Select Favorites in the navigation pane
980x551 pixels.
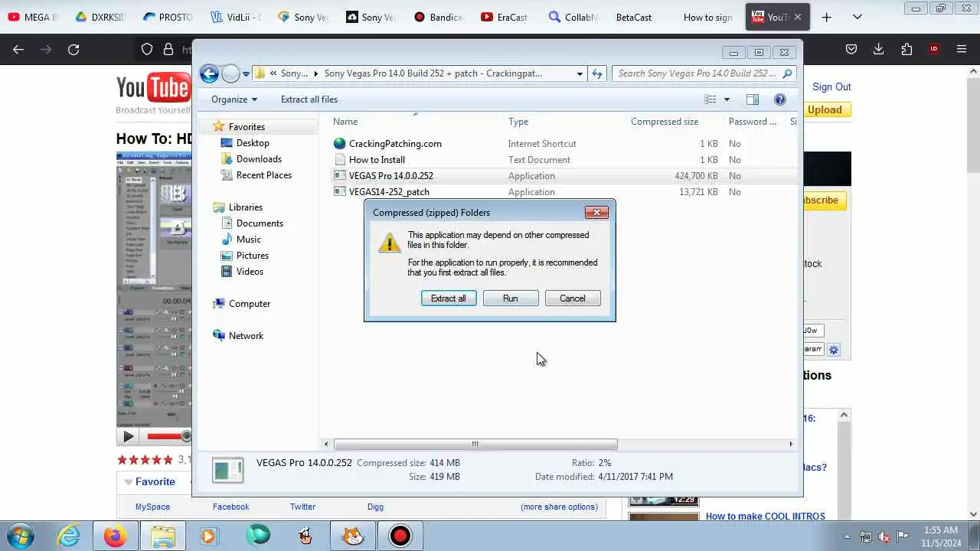click(247, 127)
